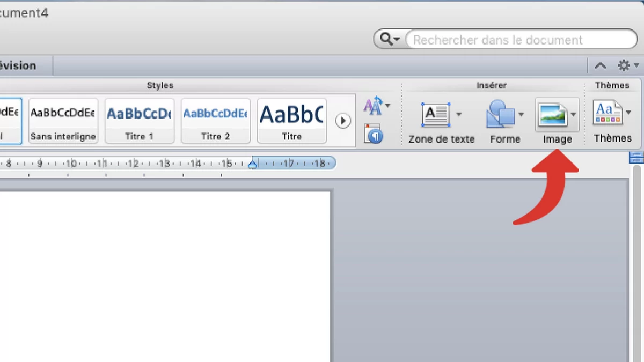
Task: Insert a text box via Zone de texte icon
Action: click(436, 114)
